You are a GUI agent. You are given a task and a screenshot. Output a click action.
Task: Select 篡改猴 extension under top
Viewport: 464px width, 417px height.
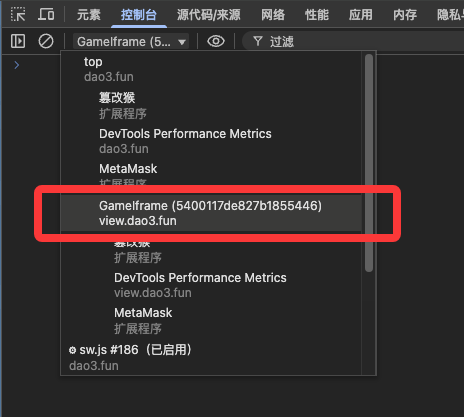(x=212, y=105)
